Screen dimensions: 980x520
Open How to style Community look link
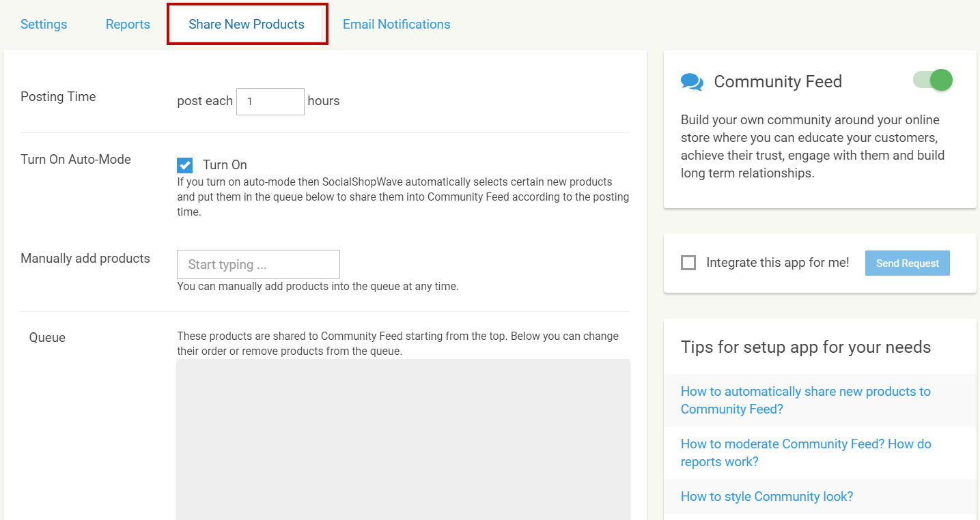click(767, 496)
